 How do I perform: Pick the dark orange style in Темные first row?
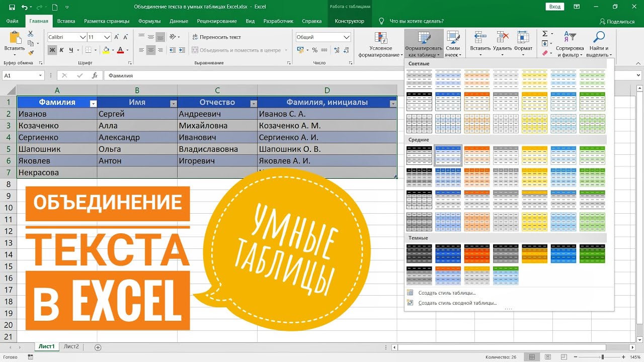coord(476,254)
